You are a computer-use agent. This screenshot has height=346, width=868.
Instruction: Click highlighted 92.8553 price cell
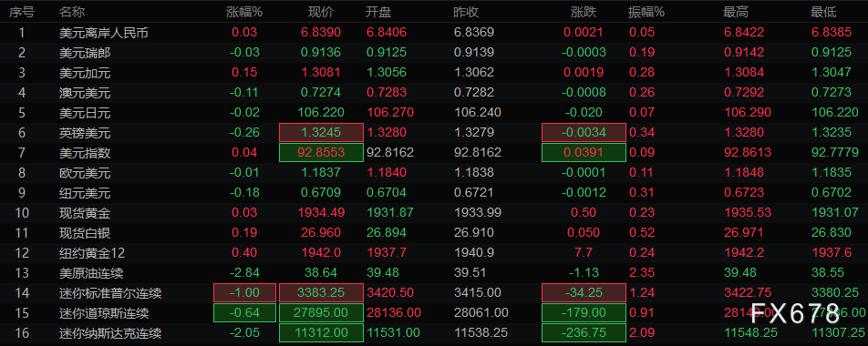pos(321,153)
